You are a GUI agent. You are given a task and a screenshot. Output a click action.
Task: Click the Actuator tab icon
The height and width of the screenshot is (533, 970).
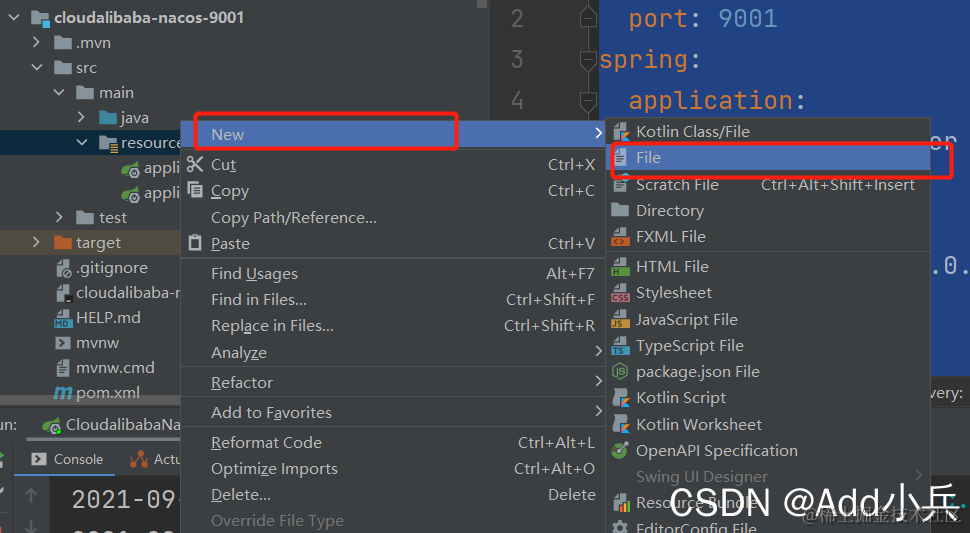click(x=139, y=459)
